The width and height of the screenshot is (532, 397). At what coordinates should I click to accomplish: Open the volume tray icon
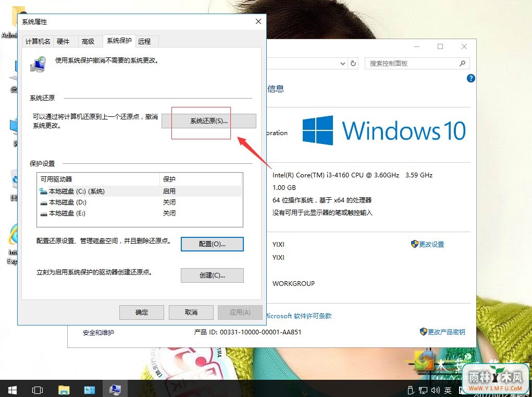tap(435, 391)
